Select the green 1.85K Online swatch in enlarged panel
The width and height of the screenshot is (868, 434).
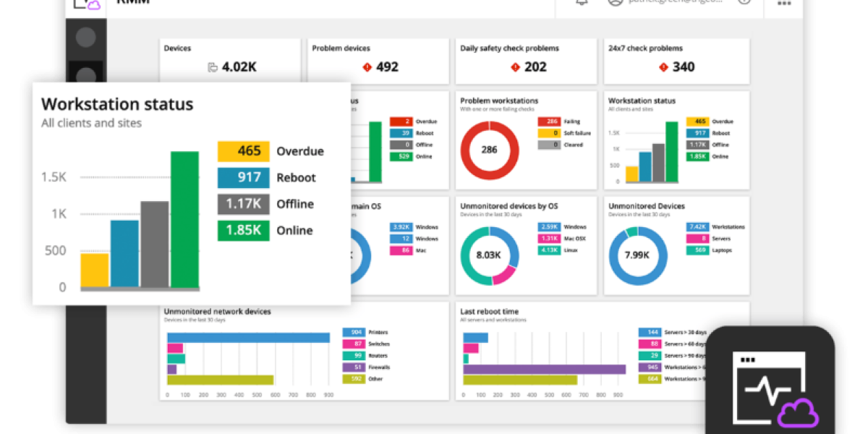coord(244,231)
